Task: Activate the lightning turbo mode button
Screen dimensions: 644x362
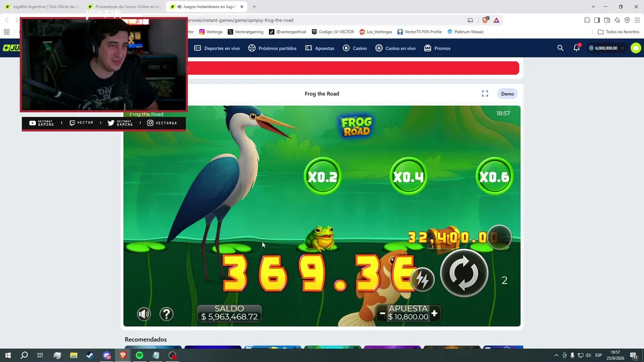Action: (423, 280)
